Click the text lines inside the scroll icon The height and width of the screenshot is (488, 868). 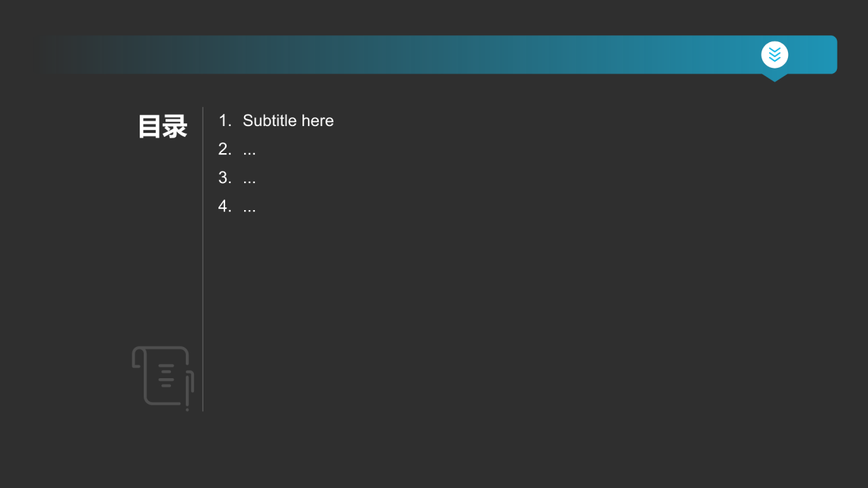click(166, 375)
